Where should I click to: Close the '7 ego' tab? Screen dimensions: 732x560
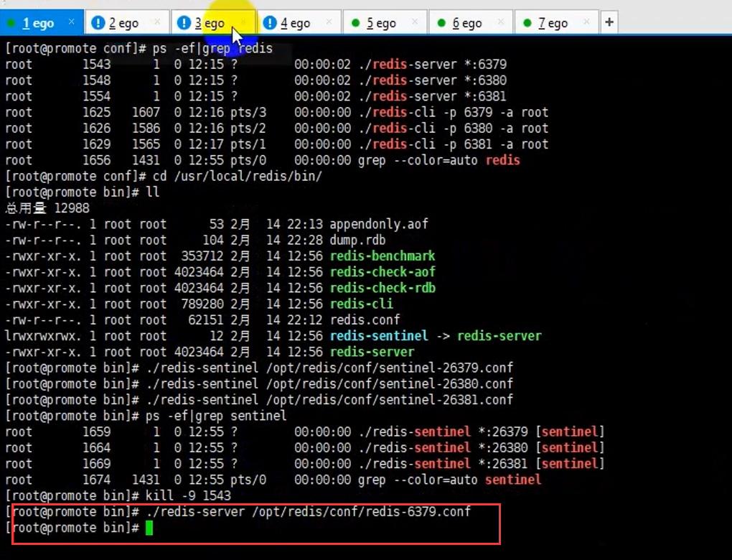(587, 22)
